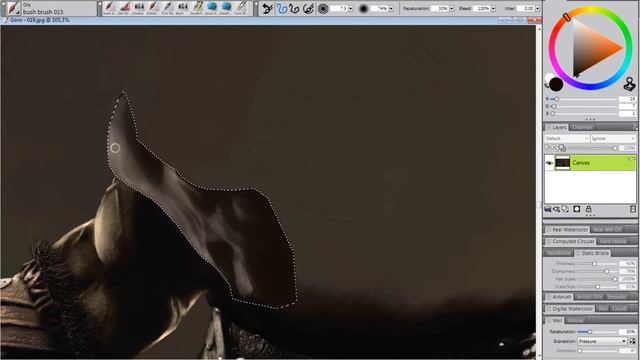
Task: Open the Resaturation dropdown arrow in toolbar
Action: (451, 9)
